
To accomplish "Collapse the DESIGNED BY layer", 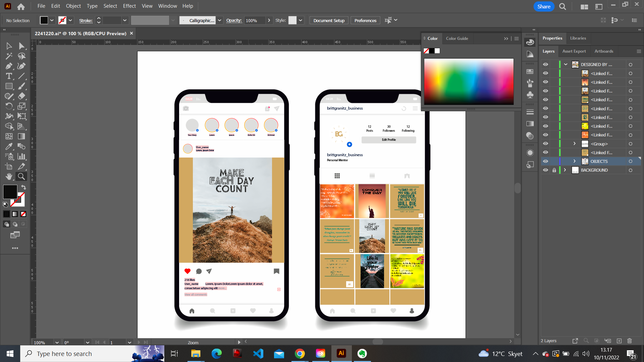I will [x=566, y=64].
